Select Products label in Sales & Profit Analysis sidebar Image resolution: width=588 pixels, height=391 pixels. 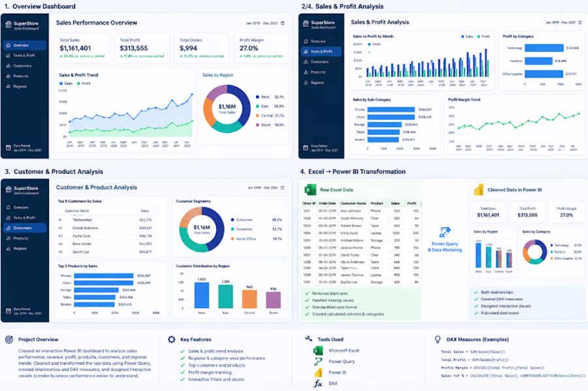[x=318, y=72]
